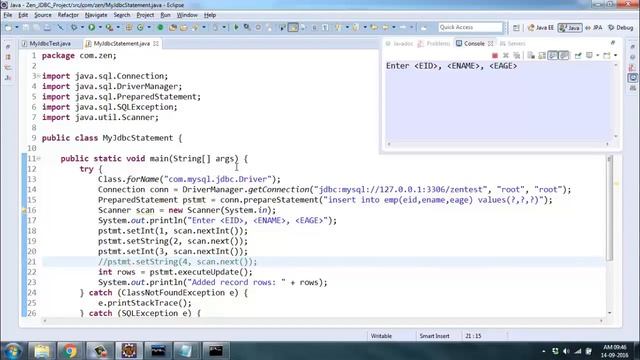This screenshot has width=640, height=360.
Task: Click Display Selected Console monitor icon
Action: click(589, 56)
